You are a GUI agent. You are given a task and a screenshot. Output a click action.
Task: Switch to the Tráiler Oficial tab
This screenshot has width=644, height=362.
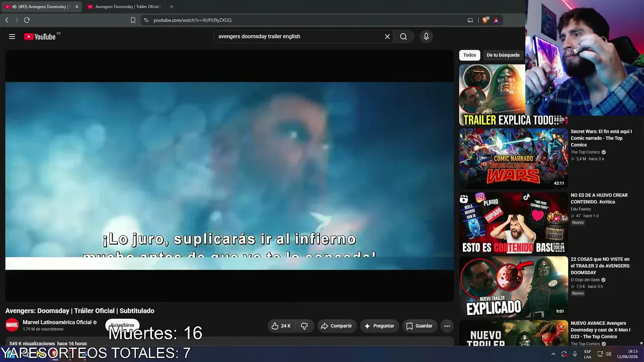[124, 7]
